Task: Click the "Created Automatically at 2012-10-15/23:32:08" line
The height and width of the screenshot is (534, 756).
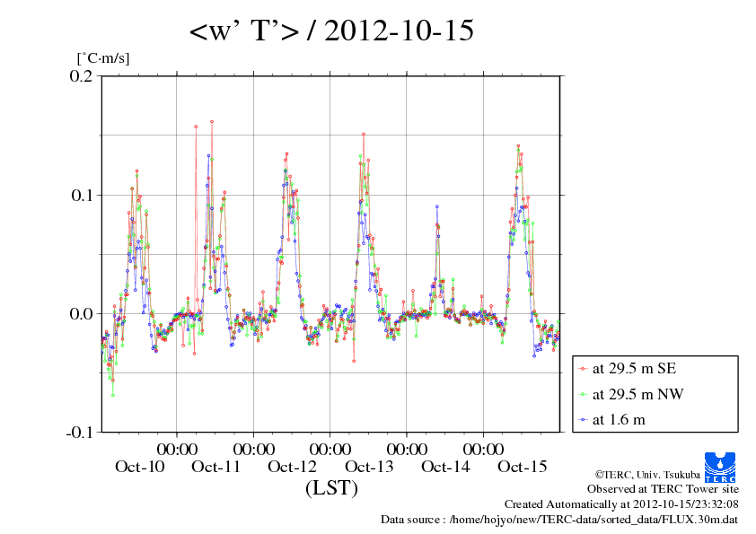Action: point(621,504)
